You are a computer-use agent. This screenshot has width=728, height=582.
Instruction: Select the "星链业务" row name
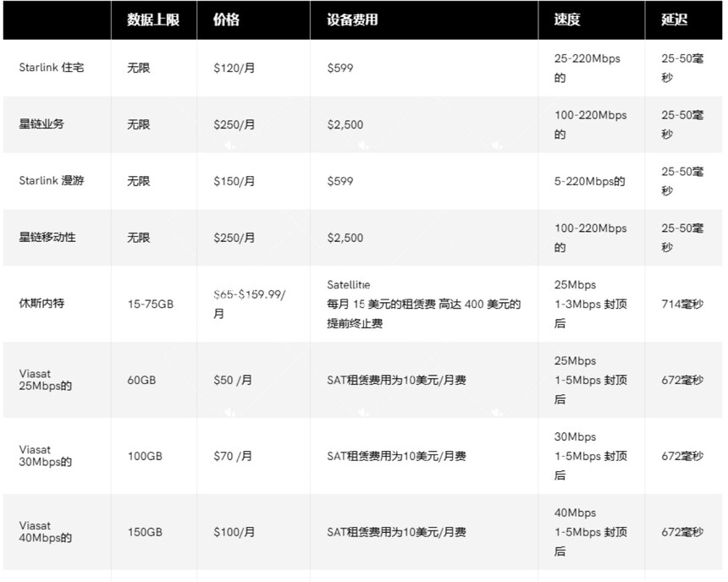tap(41, 124)
